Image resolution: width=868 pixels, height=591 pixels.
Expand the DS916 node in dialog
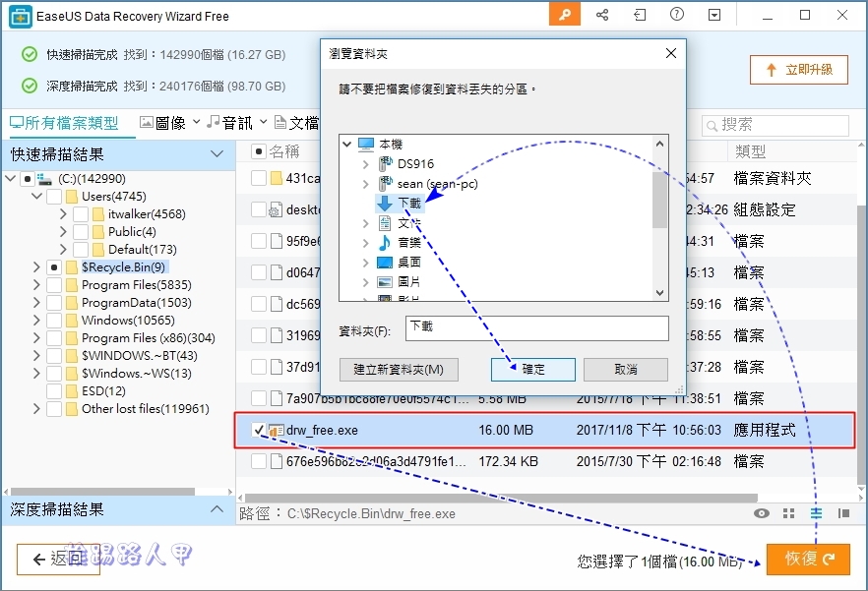coord(365,164)
